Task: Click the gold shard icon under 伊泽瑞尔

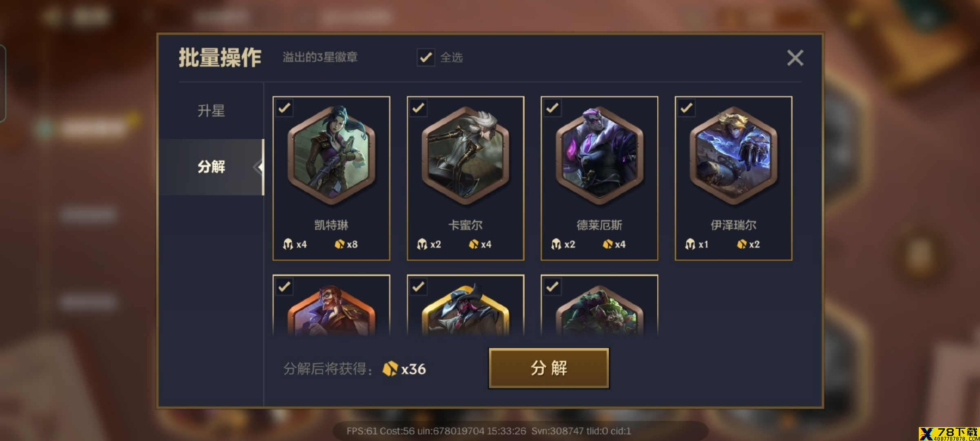Action: [741, 244]
